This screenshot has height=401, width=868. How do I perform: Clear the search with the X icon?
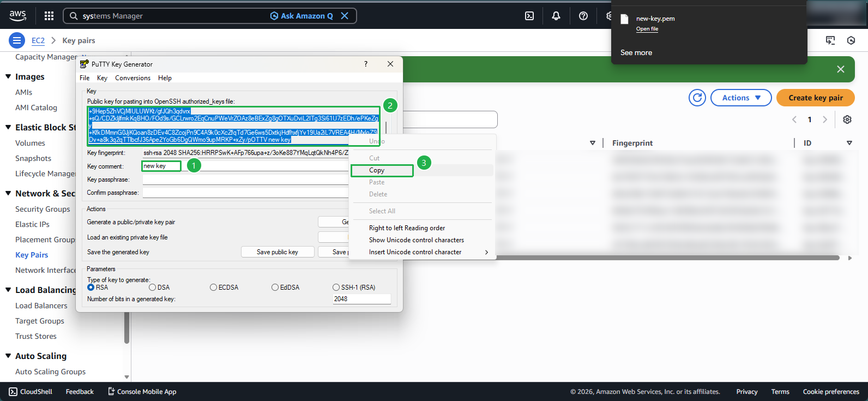(345, 16)
